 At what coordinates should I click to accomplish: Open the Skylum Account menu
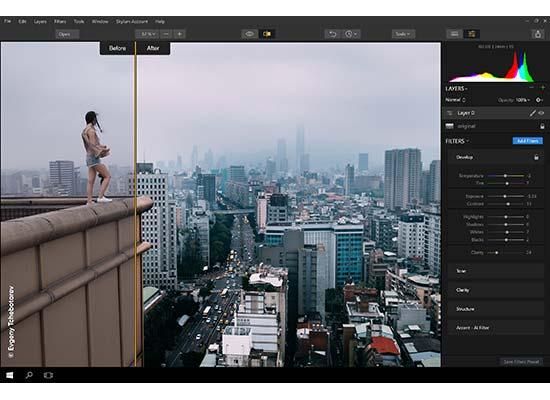[x=132, y=21]
